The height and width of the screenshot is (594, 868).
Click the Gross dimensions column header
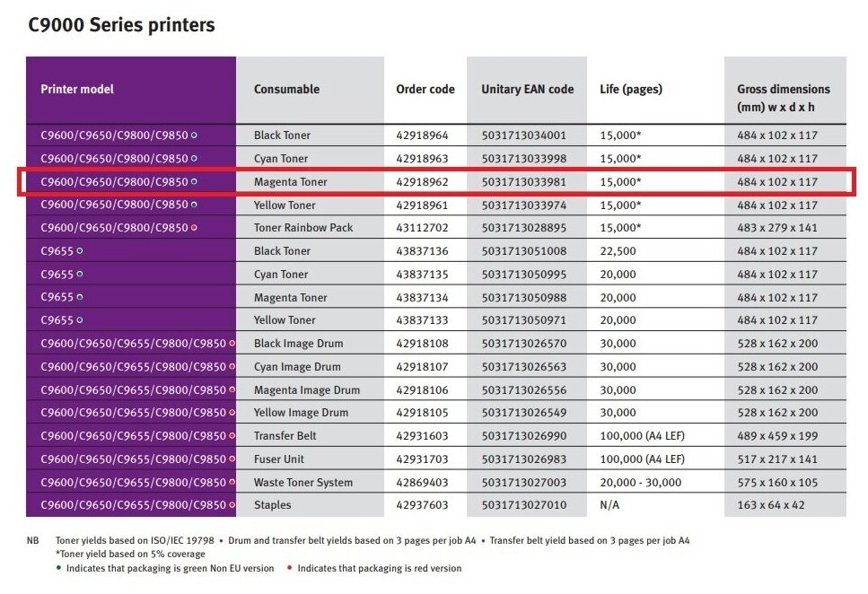tap(783, 97)
